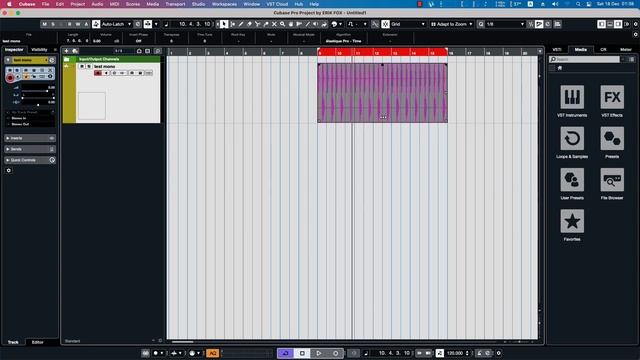Open the 1/8 quantize preset dropdown
The width and height of the screenshot is (640, 360).
(x=505, y=24)
